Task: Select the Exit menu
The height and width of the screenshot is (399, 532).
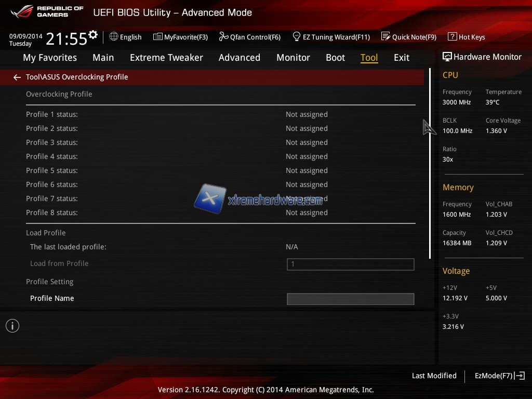Action: click(401, 58)
